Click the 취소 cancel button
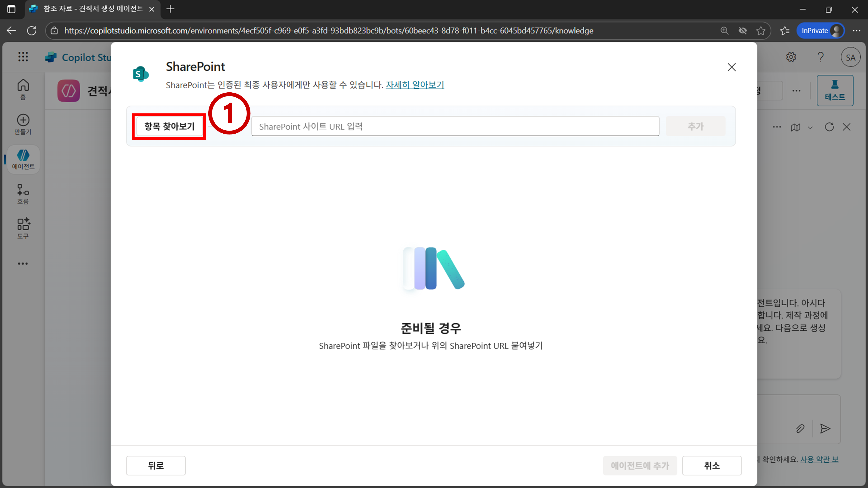 (x=712, y=465)
